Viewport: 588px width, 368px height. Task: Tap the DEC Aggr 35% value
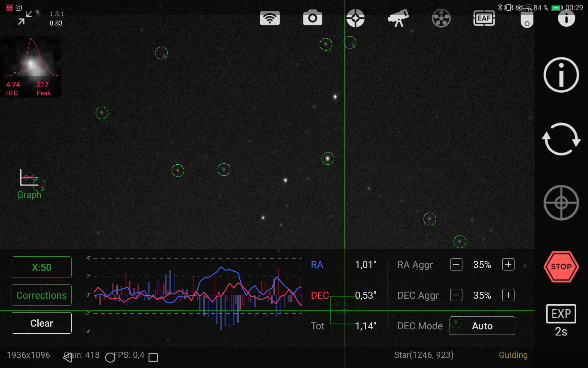[482, 295]
